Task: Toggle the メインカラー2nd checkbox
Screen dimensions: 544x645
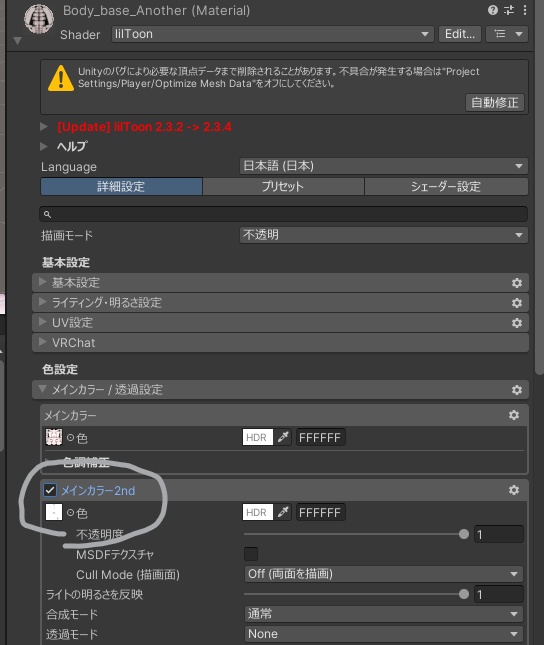Action: tap(50, 490)
